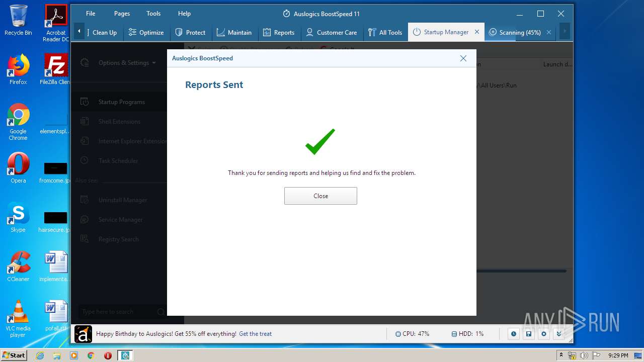Switch to the Optimize tab

coord(146,32)
